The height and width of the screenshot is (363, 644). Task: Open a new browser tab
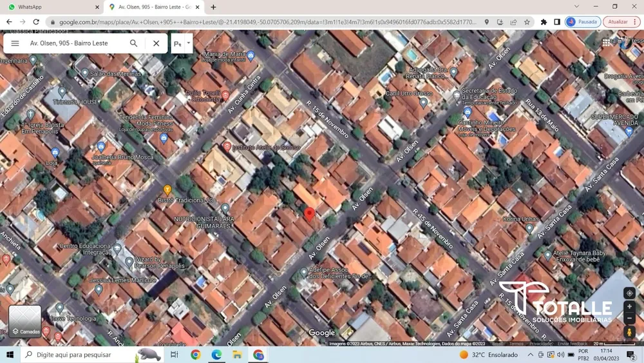point(213,7)
